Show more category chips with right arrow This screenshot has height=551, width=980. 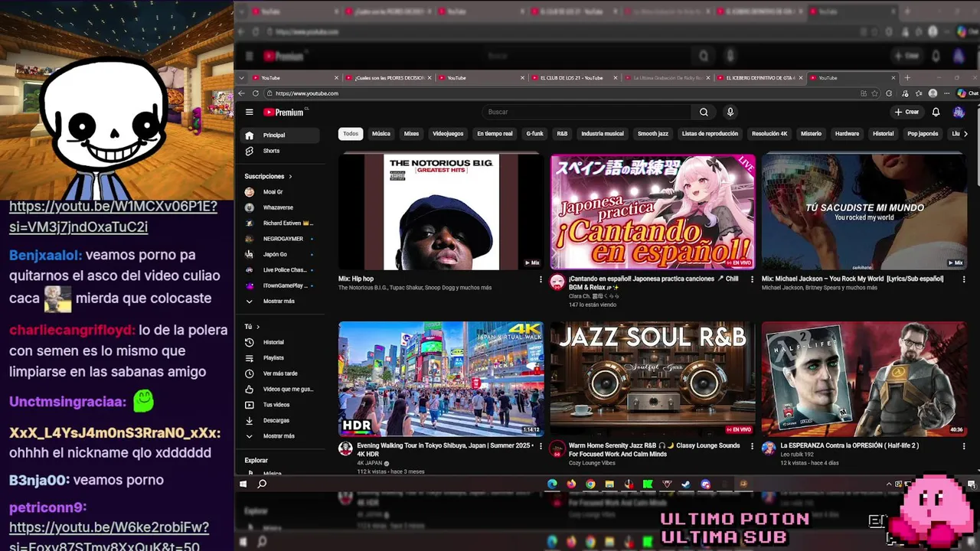[965, 134]
